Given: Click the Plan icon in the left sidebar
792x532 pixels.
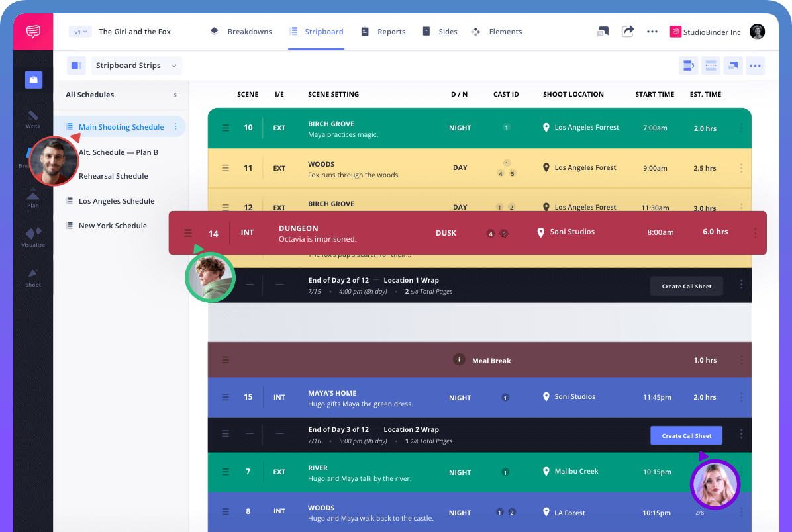Looking at the screenshot, I should (32, 197).
